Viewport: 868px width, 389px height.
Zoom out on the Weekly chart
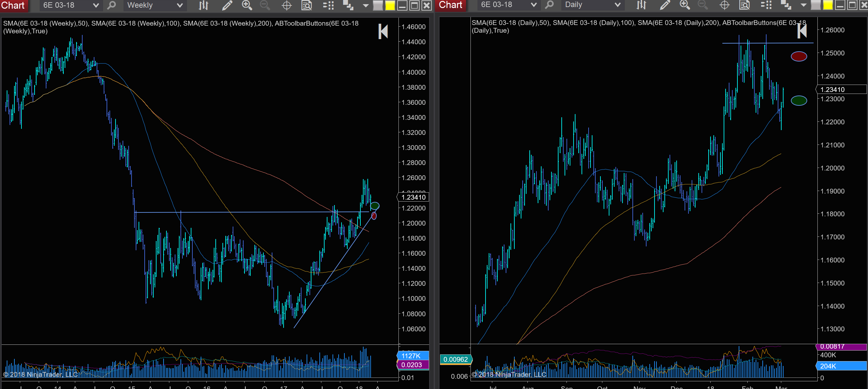click(x=265, y=5)
